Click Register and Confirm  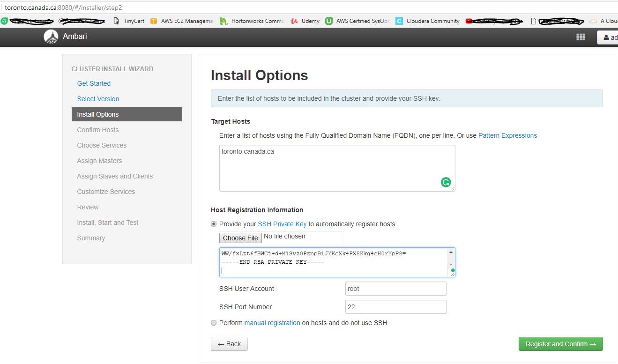point(560,343)
